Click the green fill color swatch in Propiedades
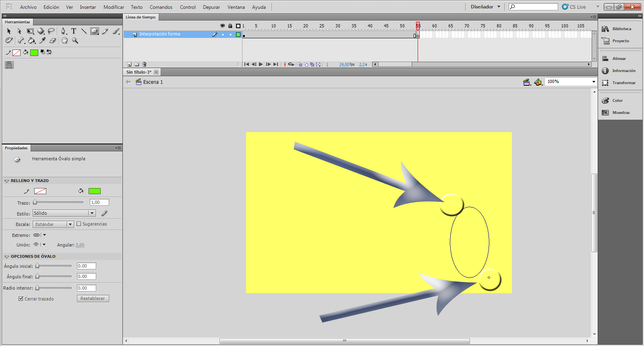The image size is (644, 346). click(x=95, y=191)
